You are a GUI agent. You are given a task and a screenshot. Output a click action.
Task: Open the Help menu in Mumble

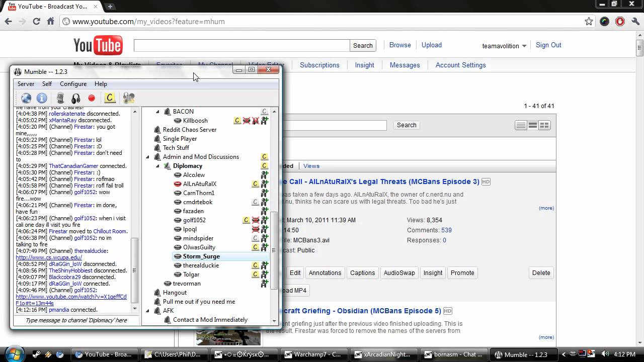[101, 84]
